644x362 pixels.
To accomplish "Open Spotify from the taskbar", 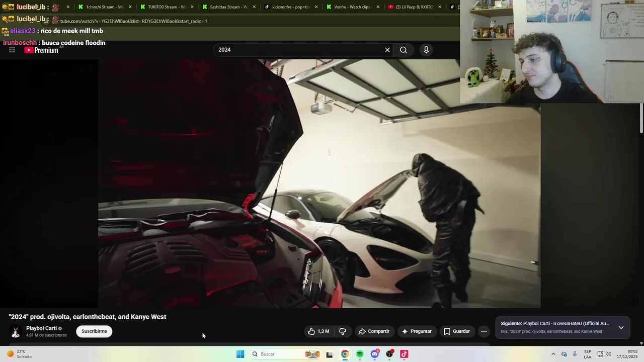I will click(360, 354).
